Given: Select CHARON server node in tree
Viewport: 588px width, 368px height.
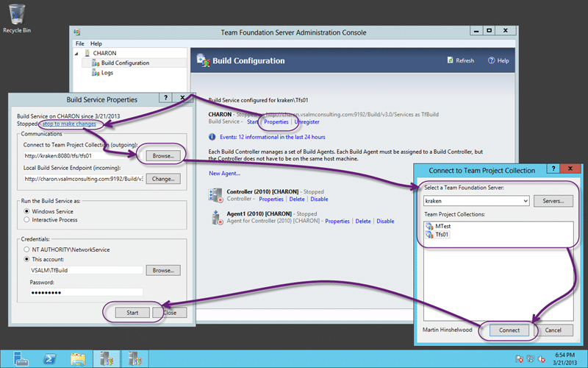Looking at the screenshot, I should click(104, 53).
